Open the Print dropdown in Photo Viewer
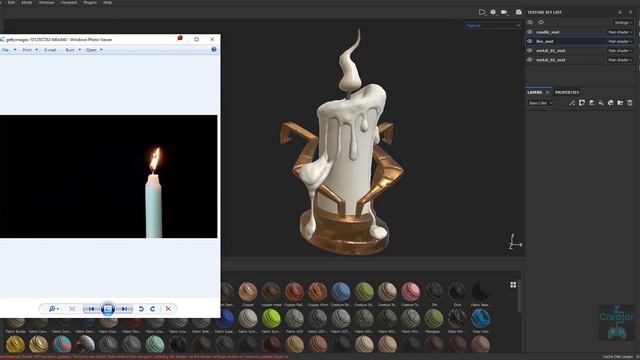This screenshot has height=360, width=640. pos(30,50)
